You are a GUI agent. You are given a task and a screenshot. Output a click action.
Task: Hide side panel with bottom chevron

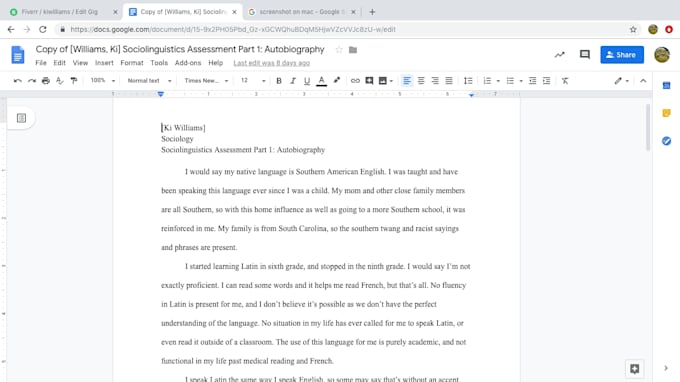(x=666, y=368)
